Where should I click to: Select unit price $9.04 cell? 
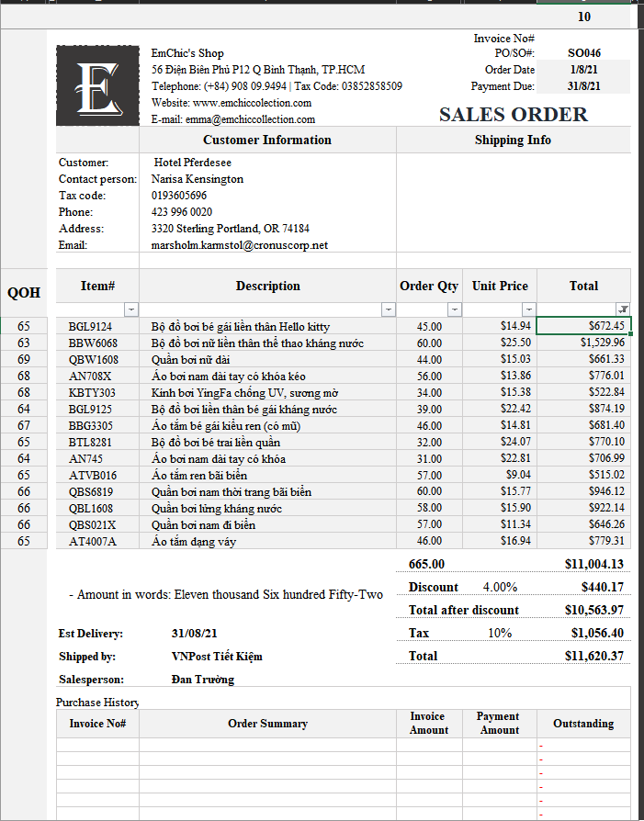pos(500,475)
